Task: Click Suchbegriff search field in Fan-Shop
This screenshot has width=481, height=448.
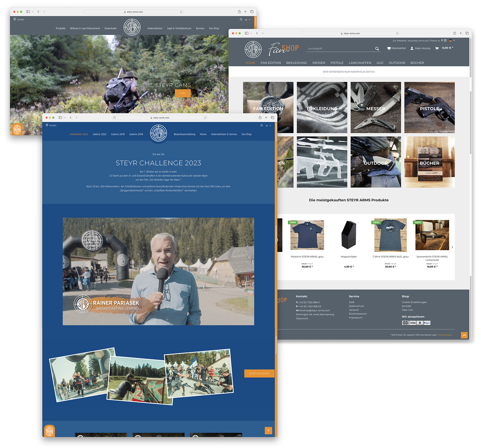Action: pos(340,49)
